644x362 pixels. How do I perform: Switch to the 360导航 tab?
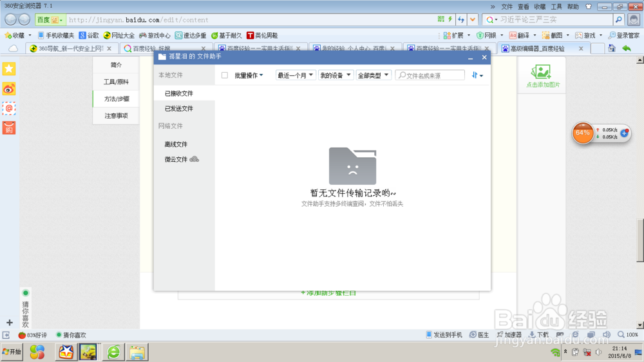click(71, 48)
